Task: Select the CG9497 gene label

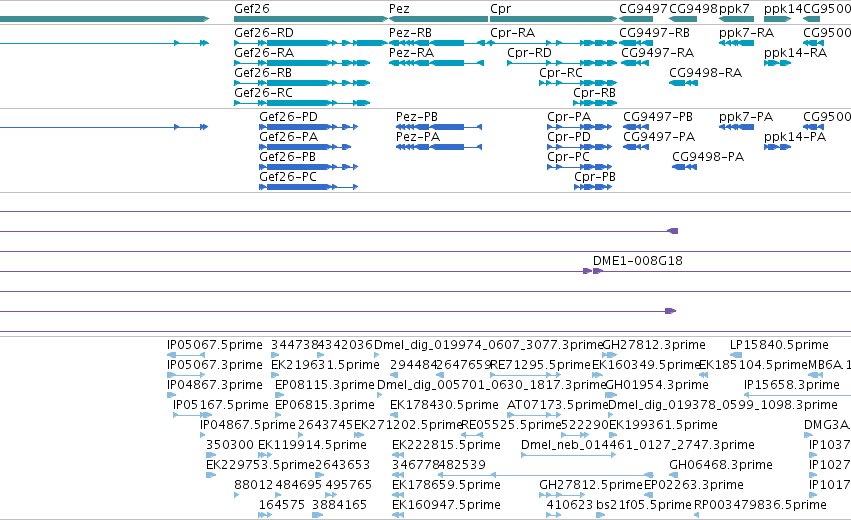Action: pyautogui.click(x=643, y=9)
